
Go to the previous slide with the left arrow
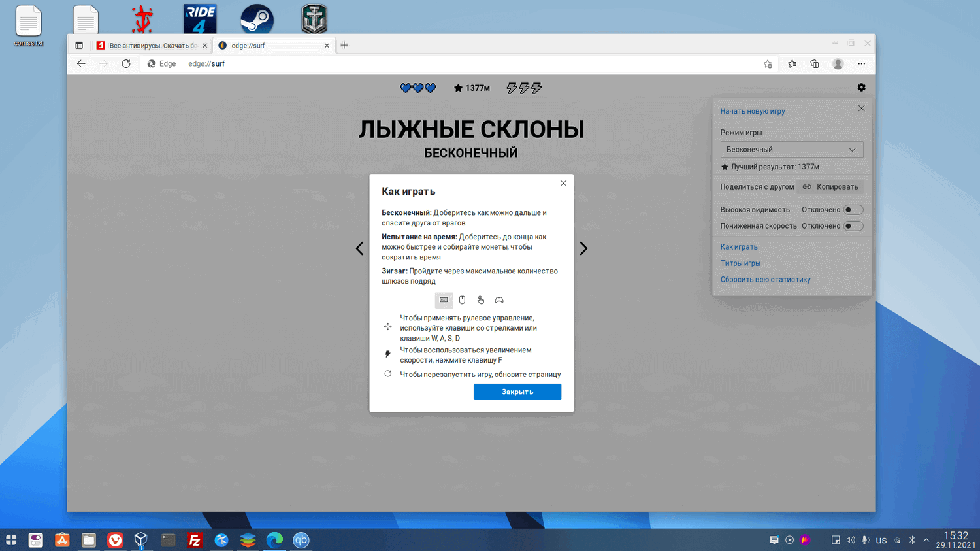(359, 248)
